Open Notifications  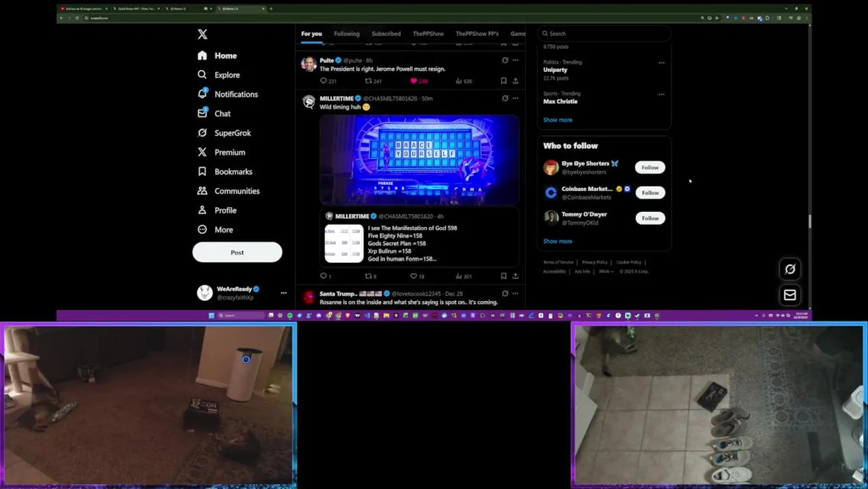[x=228, y=94]
